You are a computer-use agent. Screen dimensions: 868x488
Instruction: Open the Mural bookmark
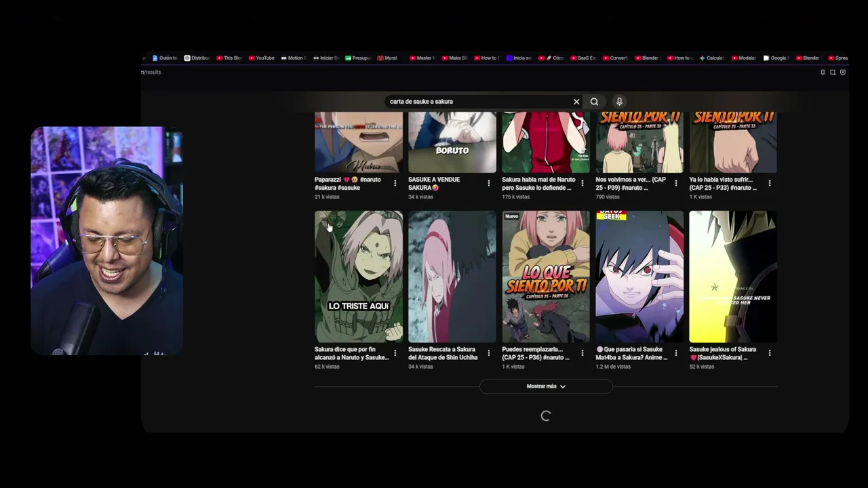(388, 58)
